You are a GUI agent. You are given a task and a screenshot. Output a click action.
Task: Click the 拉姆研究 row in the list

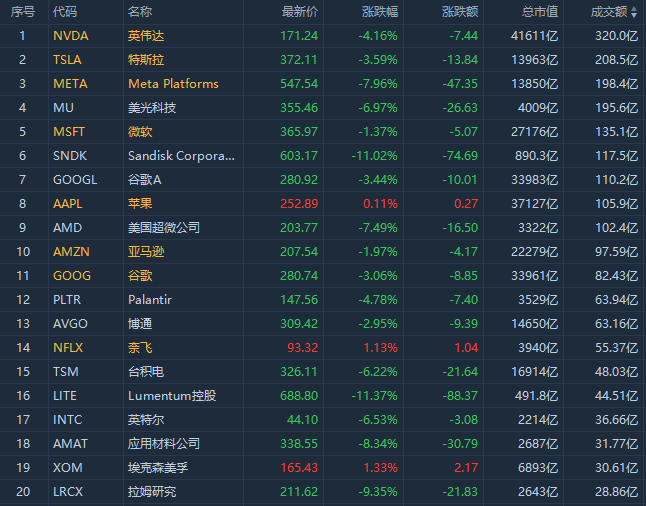point(152,491)
